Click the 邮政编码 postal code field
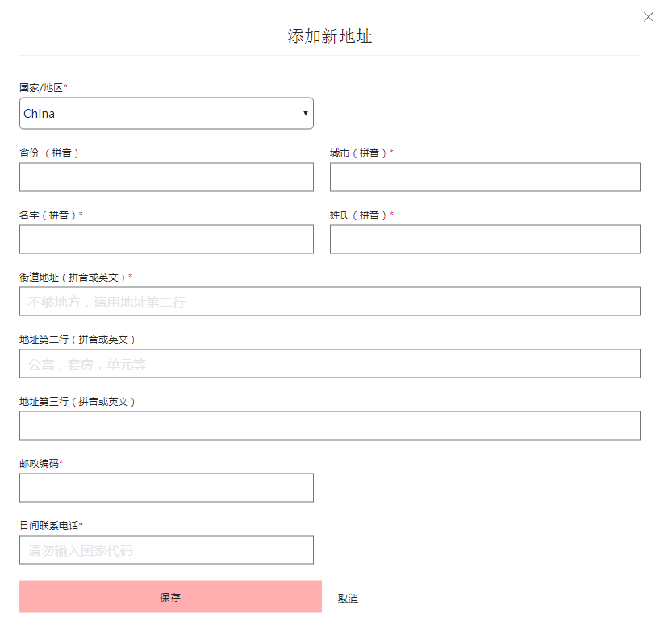 pos(166,487)
